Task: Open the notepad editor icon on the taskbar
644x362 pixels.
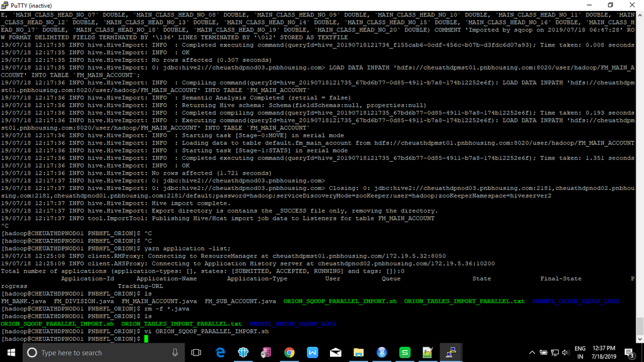Action: [x=427, y=352]
